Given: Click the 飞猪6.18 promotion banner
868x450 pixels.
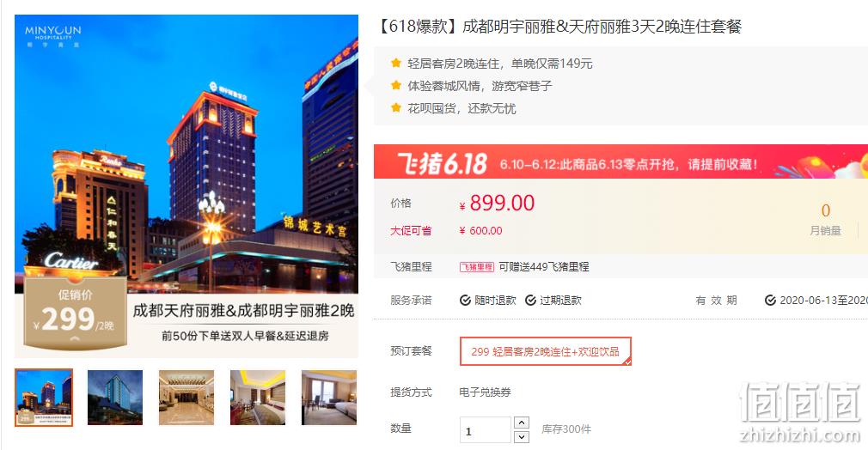Looking at the screenshot, I should (620, 161).
